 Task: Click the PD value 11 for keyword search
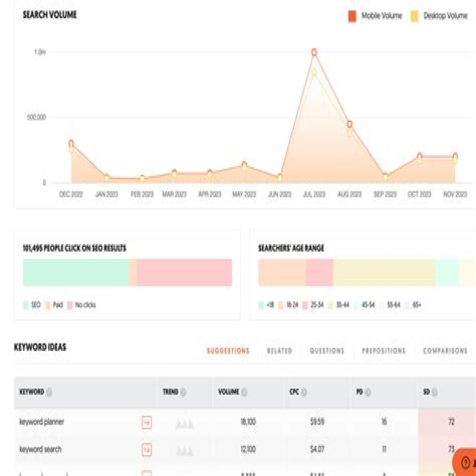click(x=384, y=450)
